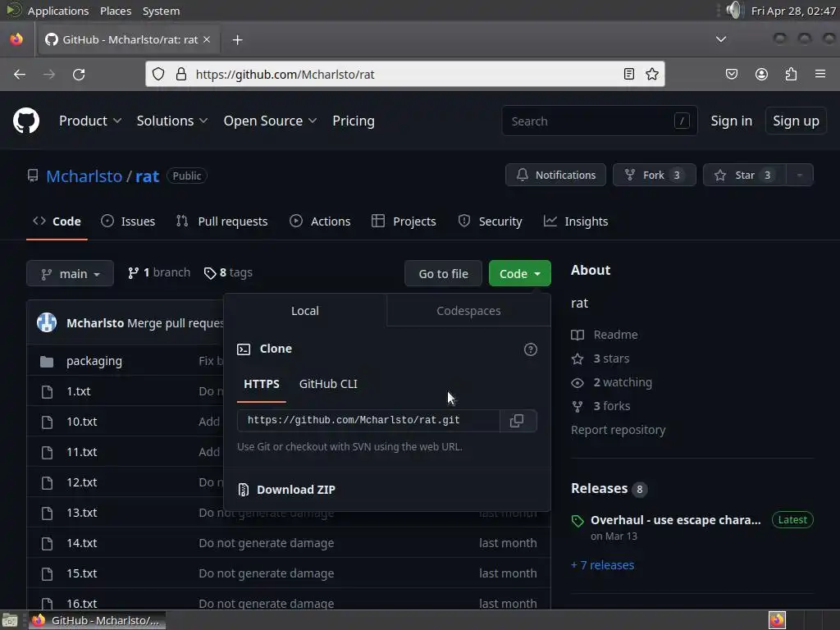Click the Pricing link
Image resolution: width=840 pixels, height=630 pixels.
tap(354, 121)
